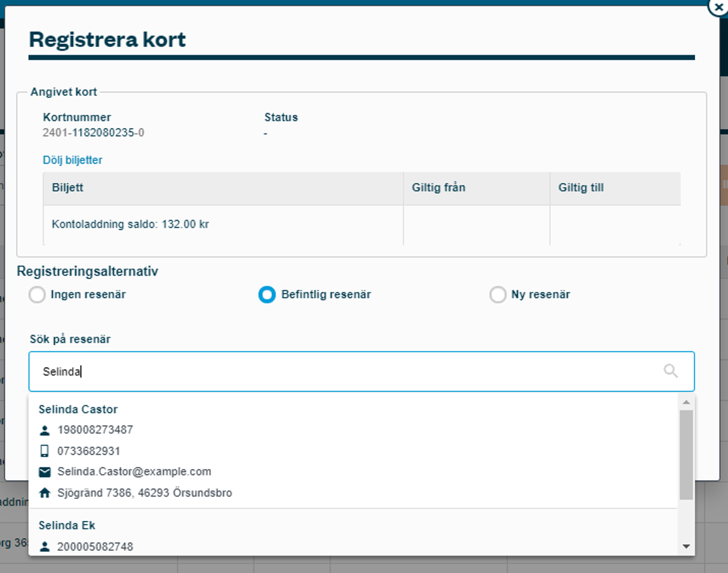Screen dimensions: 728x573
Task: Click the Giltig från column header
Action: pos(439,188)
